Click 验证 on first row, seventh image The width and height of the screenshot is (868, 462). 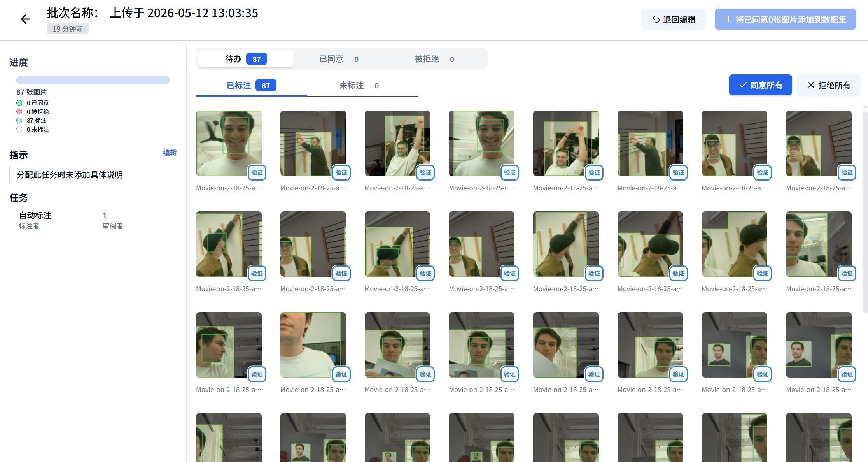point(763,172)
